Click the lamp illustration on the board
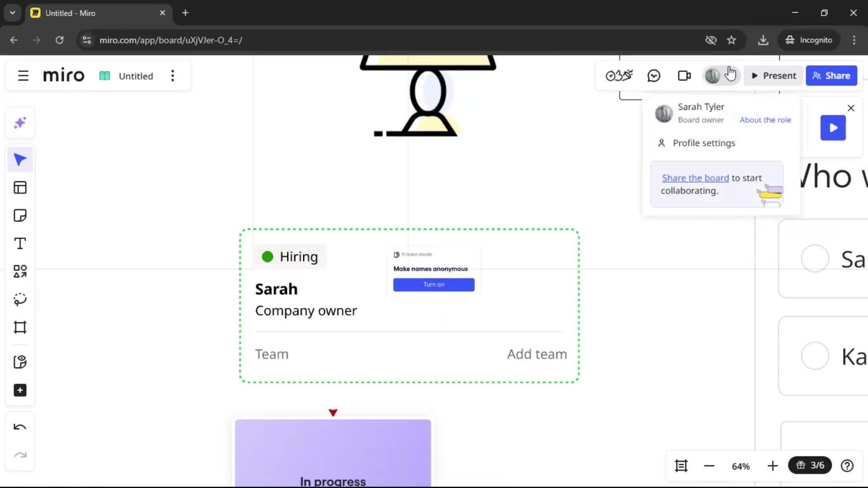Image resolution: width=868 pixels, height=488 pixels. pos(428,95)
